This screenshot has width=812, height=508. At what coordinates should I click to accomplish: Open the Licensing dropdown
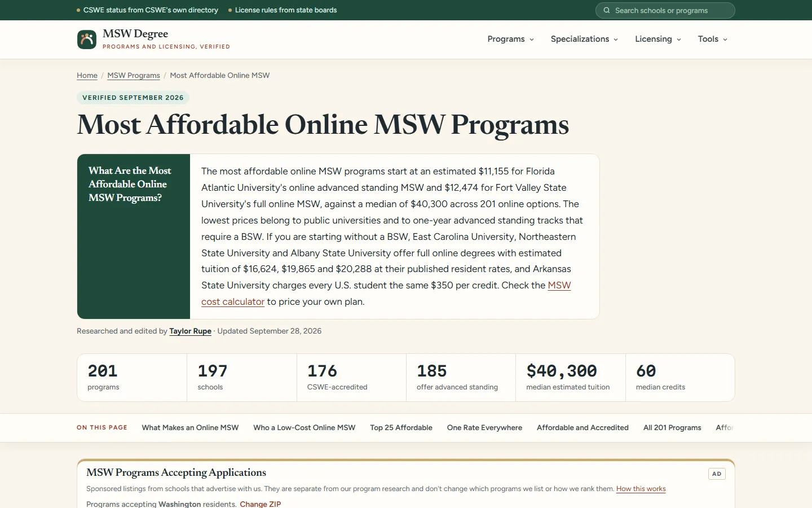point(658,39)
